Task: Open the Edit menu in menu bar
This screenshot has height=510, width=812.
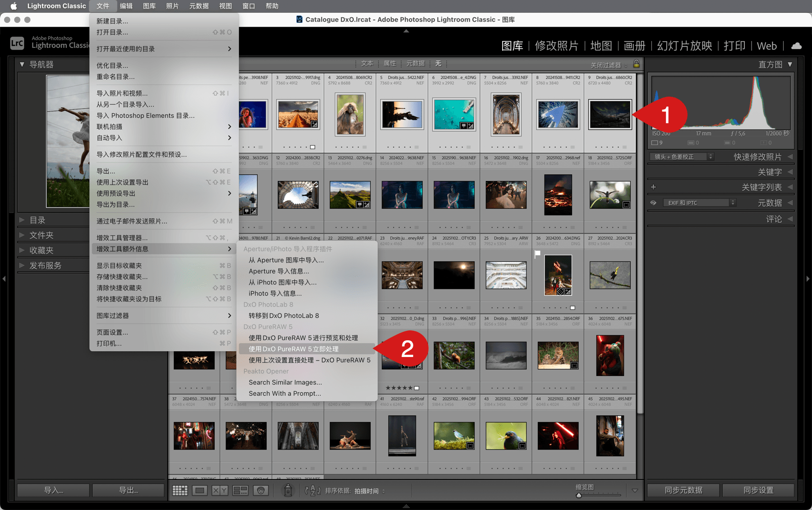Action: tap(126, 6)
